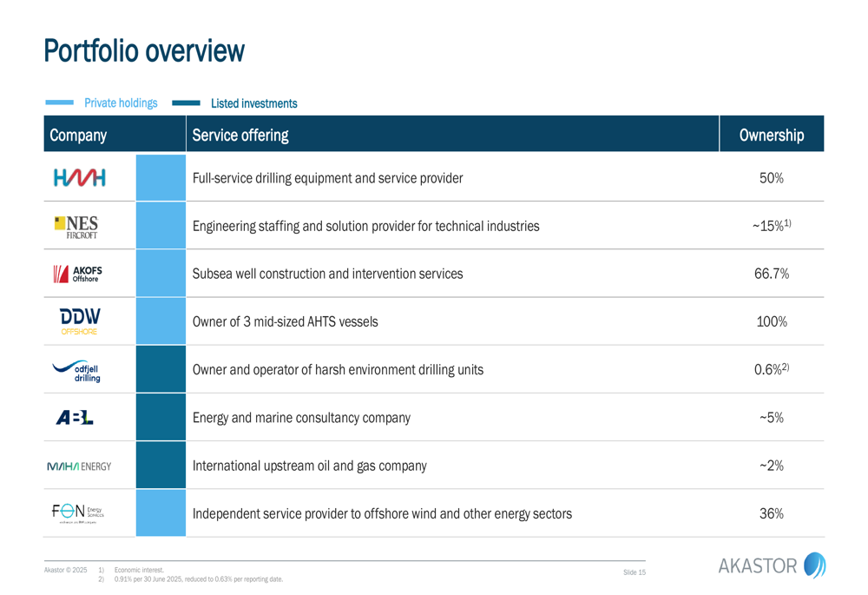Screen dimensions: 868x595
Task: Click the Ownership column header
Action: (x=771, y=136)
